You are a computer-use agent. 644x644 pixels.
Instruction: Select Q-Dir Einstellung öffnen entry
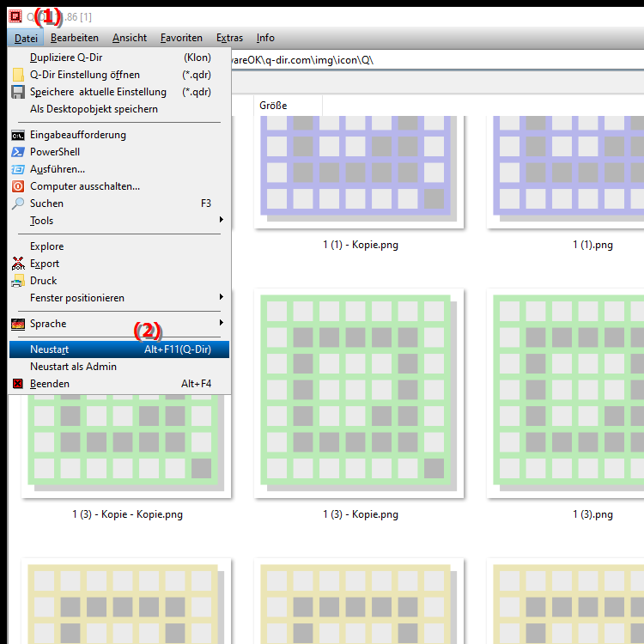pos(119,75)
